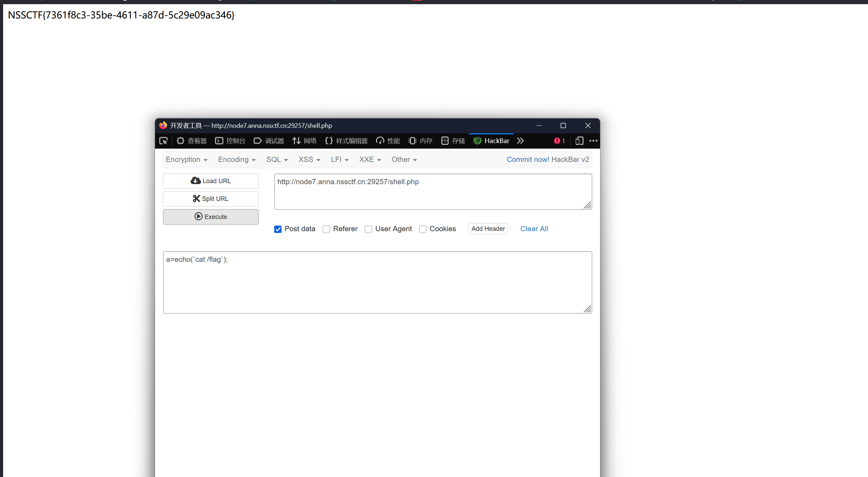This screenshot has width=868, height=477.
Task: Maximize the developer tools window
Action: click(x=563, y=125)
